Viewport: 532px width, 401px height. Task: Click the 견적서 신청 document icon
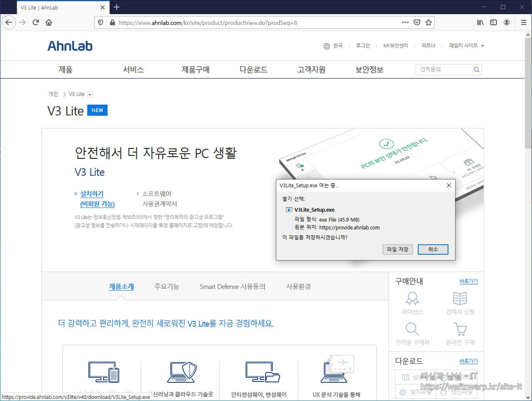(460, 298)
